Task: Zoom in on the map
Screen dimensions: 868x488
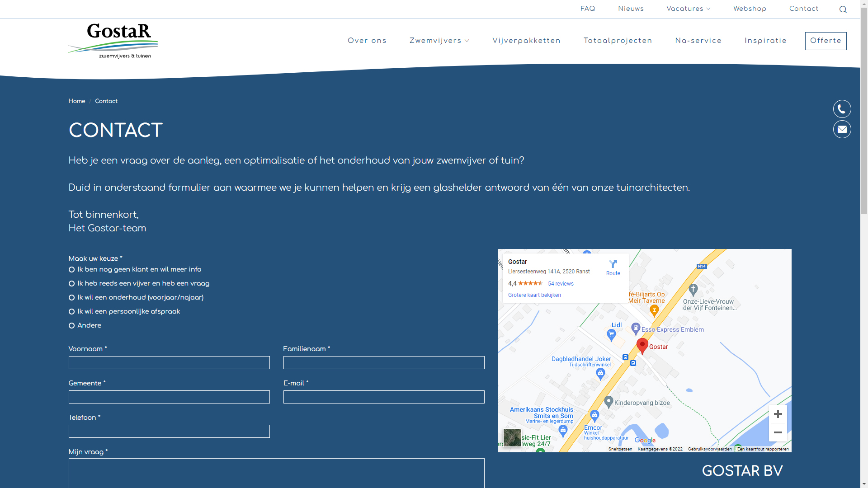Action: 778,414
